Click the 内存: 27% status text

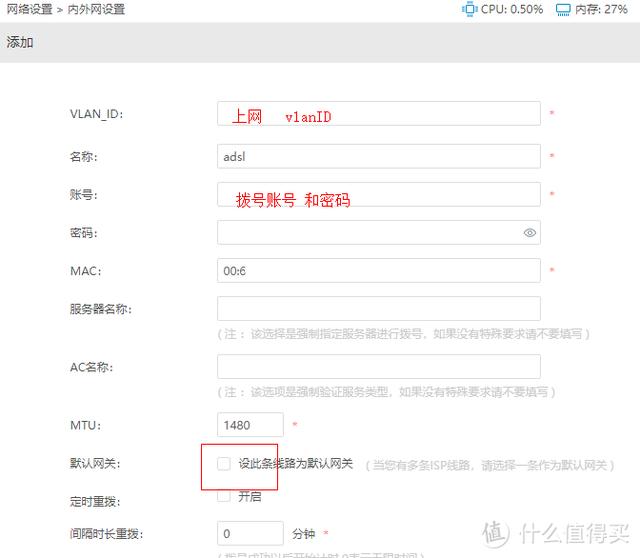coord(601,9)
